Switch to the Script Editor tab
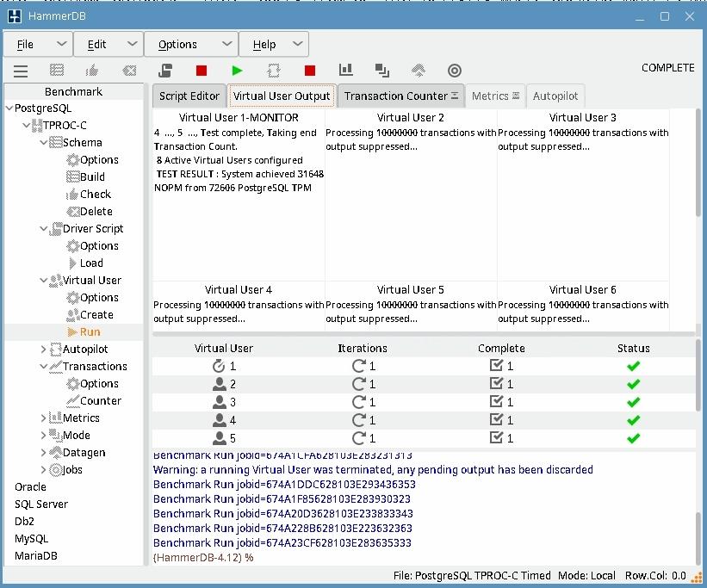707x588 pixels. [190, 96]
